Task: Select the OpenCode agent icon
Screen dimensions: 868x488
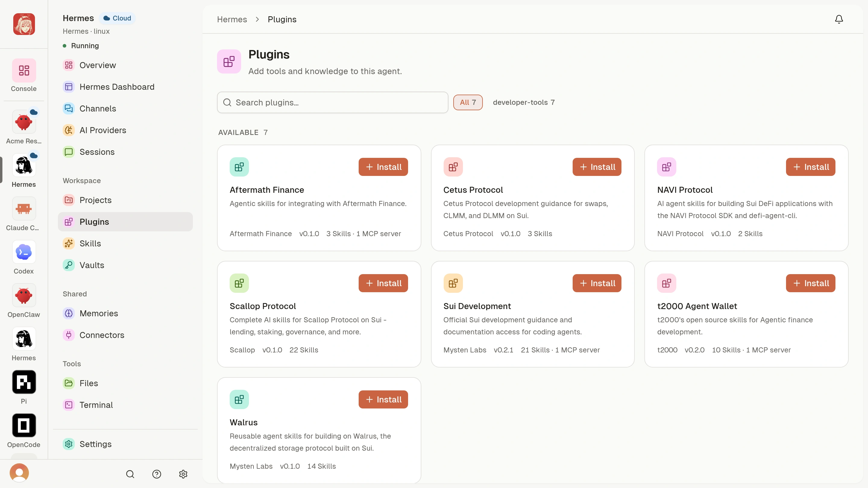Action: point(24,425)
